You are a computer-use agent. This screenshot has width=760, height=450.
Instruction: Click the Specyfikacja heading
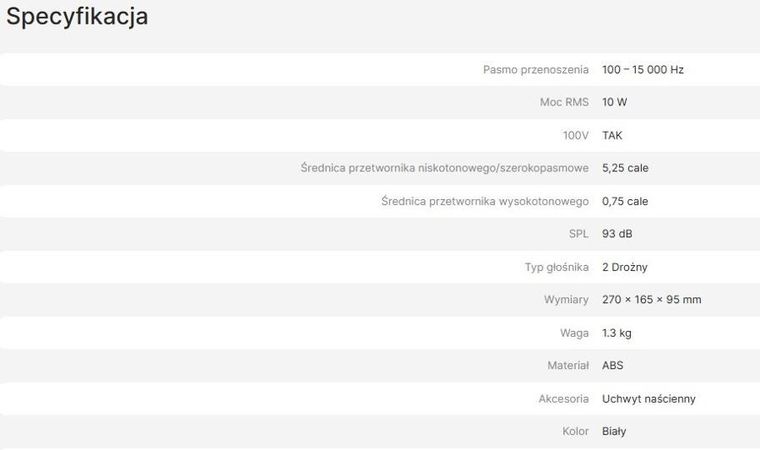click(77, 17)
